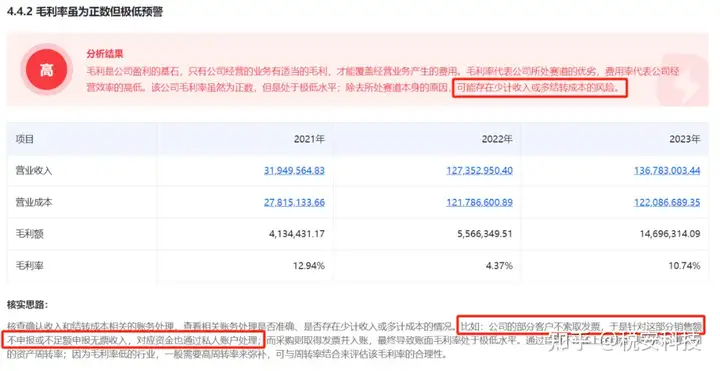This screenshot has width=720, height=371.
Task: Click the 2021 margin value 12.94%
Action: pos(309,265)
